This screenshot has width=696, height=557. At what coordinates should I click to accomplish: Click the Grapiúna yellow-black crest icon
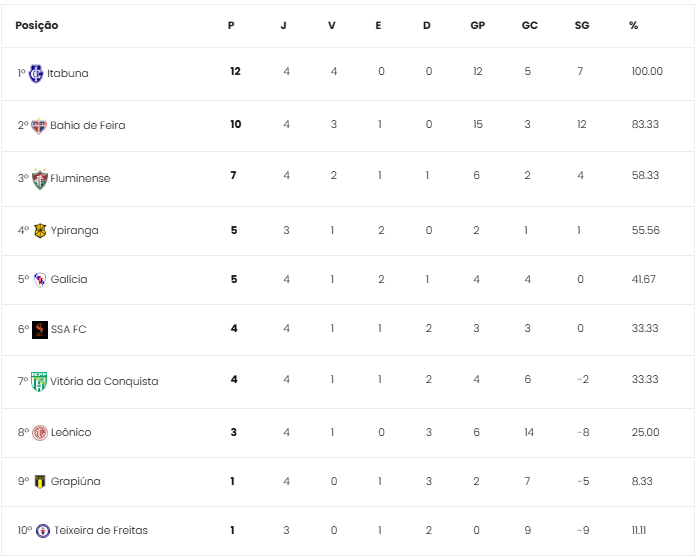[x=40, y=481]
